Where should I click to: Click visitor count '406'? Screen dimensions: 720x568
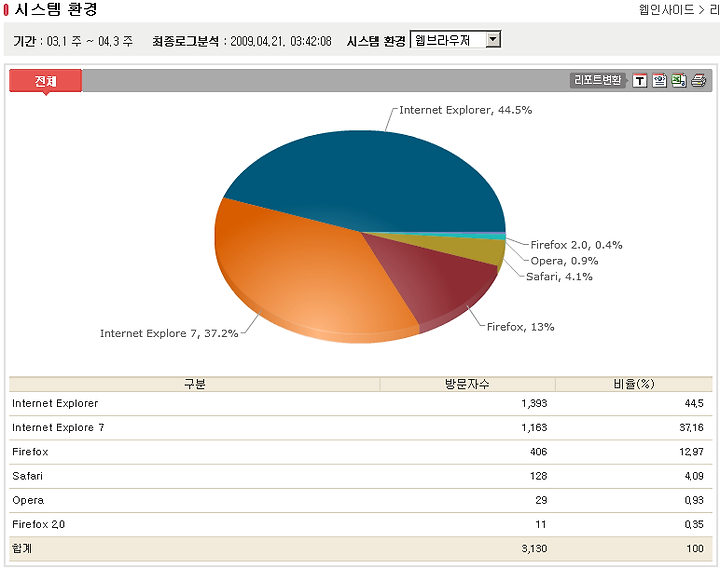coord(539,452)
